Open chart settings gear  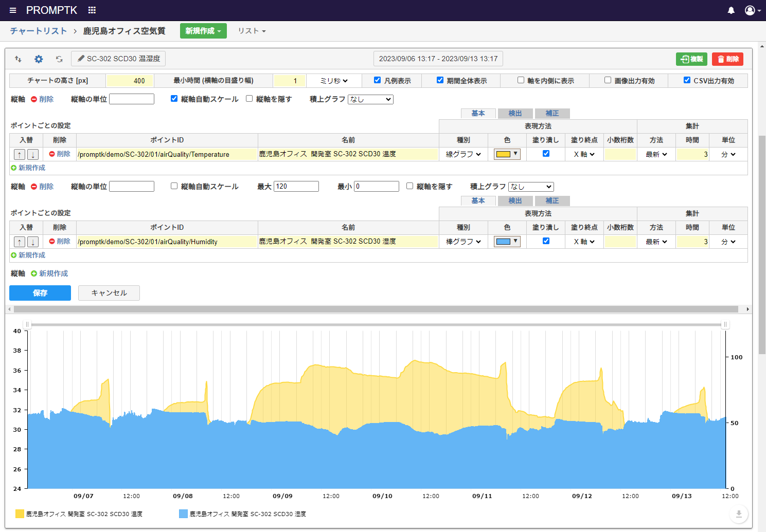coord(39,59)
